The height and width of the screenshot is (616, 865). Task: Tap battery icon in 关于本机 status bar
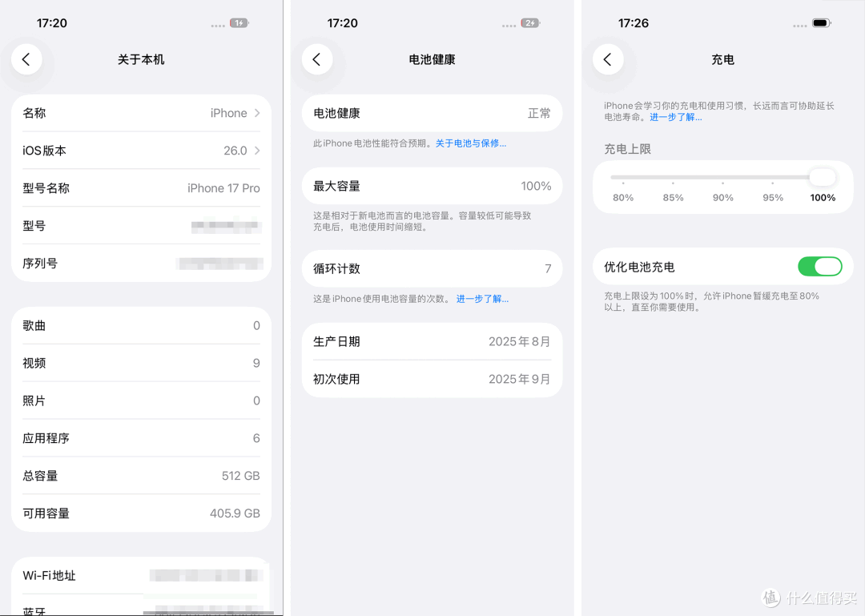click(239, 23)
